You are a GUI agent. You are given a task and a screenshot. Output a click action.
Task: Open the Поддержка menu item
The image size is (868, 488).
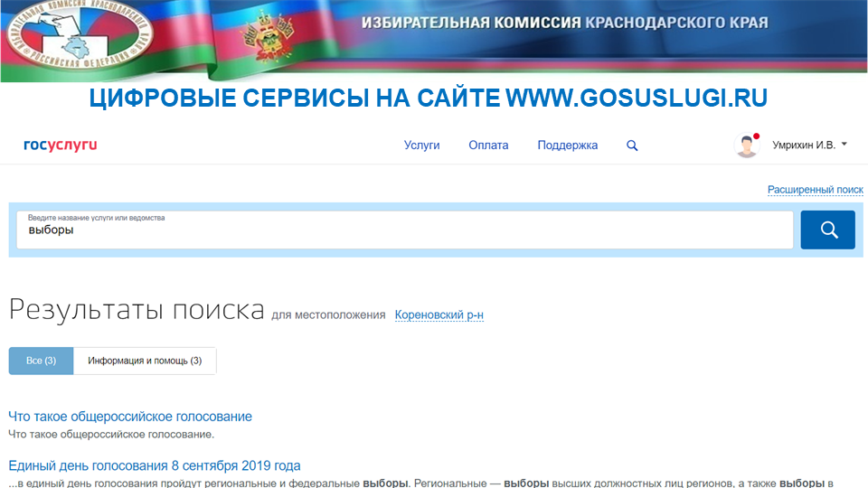tap(567, 145)
